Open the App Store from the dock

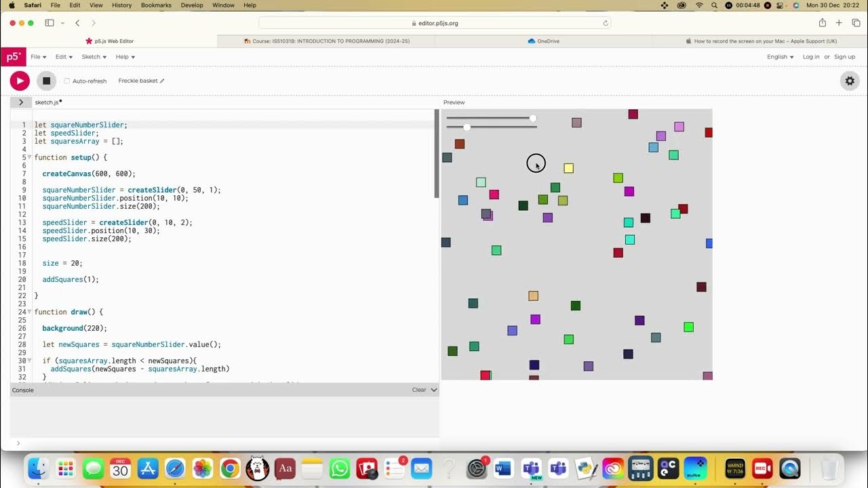tap(148, 468)
